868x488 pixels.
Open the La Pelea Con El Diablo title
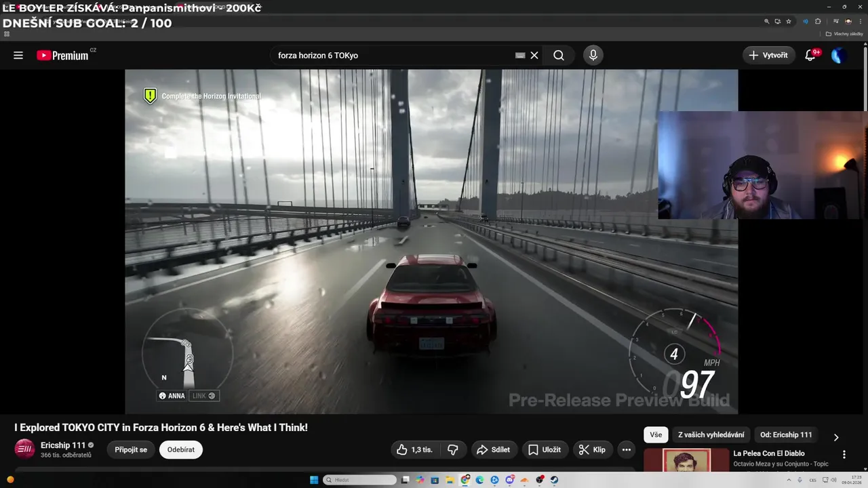coord(769,453)
